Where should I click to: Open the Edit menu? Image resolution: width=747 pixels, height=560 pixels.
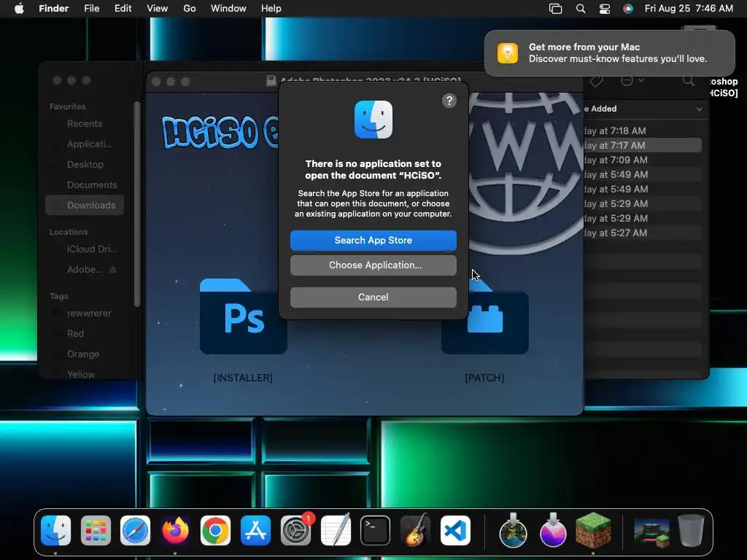coord(123,9)
